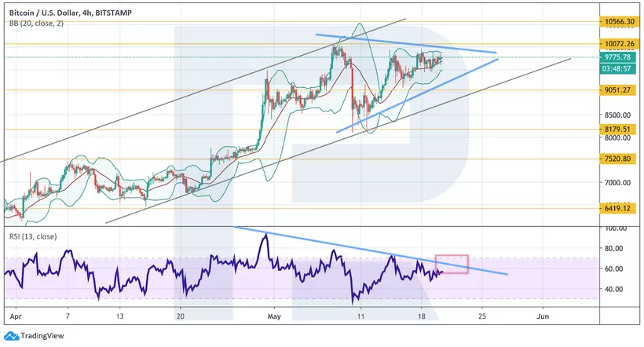Select the 10072.26 price level label
644x347 pixels.
620,44
